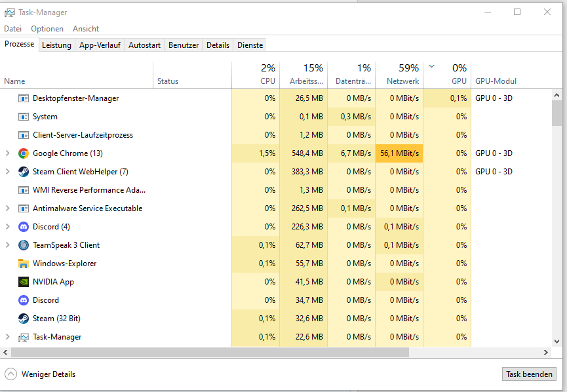Select the NVIDIA App icon
The height and width of the screenshot is (392, 567).
24,282
